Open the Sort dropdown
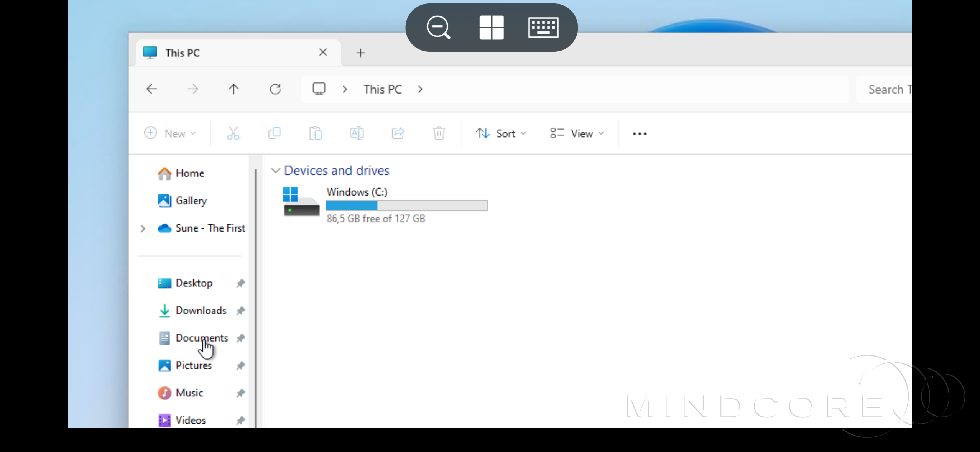Screen dimensions: 980x452 501,133
